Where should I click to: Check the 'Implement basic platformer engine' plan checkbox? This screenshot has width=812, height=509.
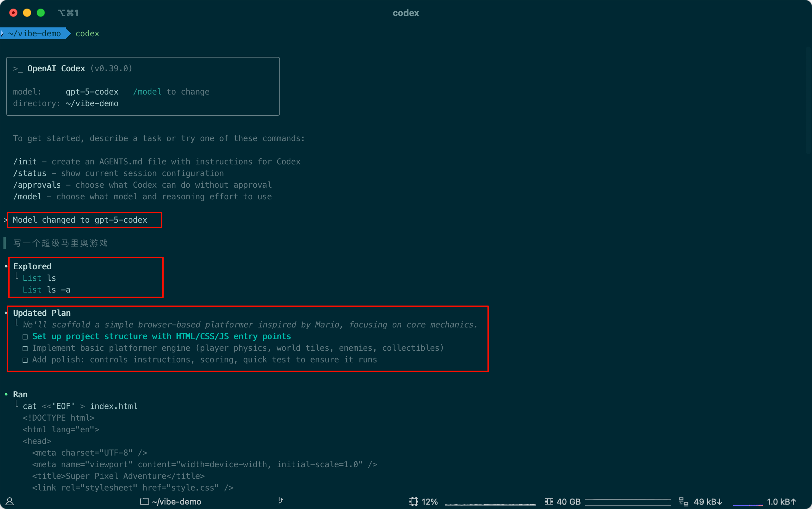point(25,349)
